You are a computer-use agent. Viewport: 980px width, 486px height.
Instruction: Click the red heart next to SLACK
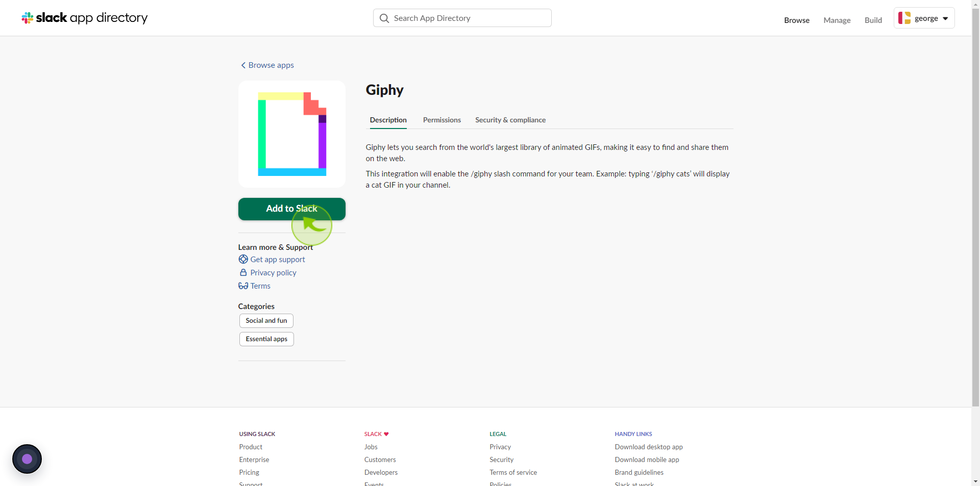click(x=386, y=434)
